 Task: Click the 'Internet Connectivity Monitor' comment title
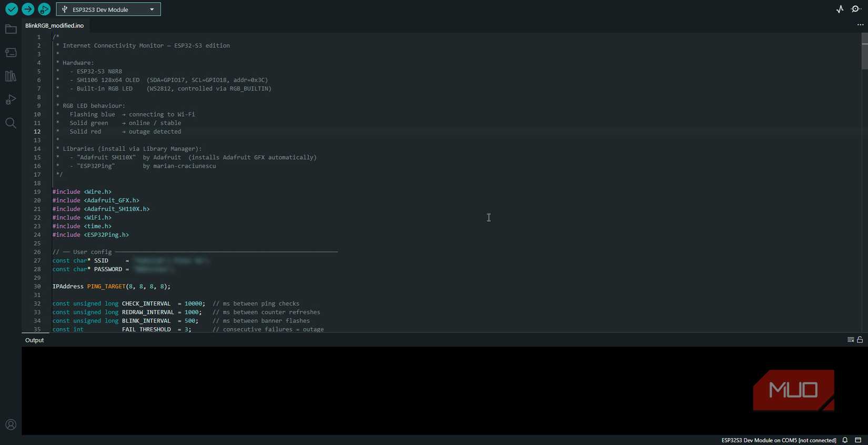pos(146,46)
